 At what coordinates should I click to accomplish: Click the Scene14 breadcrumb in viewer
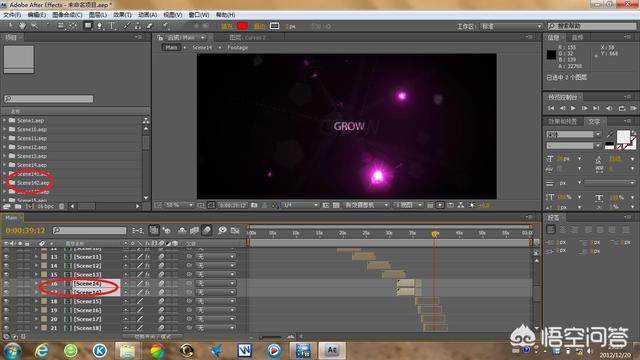coord(202,47)
